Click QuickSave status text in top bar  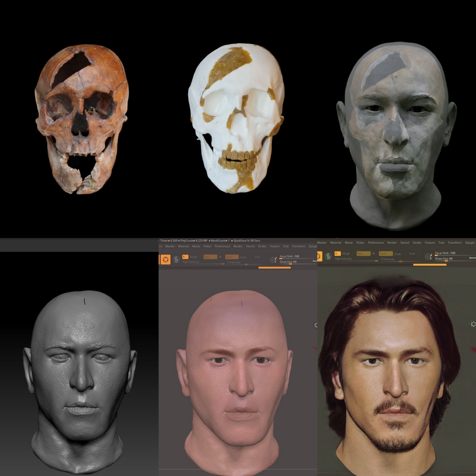[246, 240]
